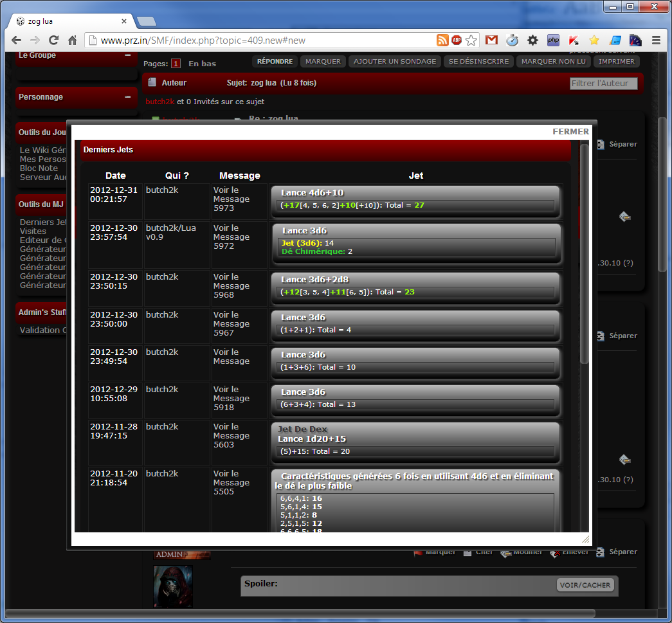The width and height of the screenshot is (672, 623).
Task: Open the PHP extension icon
Action: (x=553, y=40)
